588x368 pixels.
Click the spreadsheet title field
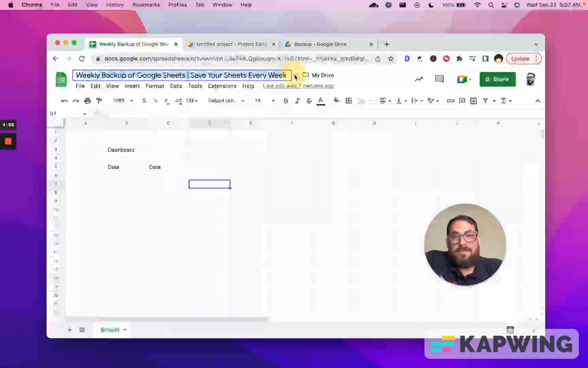coord(182,75)
